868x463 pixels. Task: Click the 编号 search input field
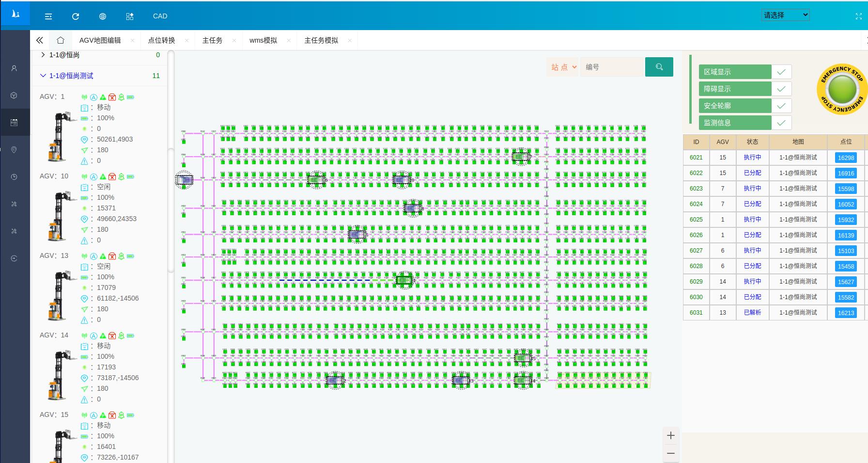tap(611, 67)
